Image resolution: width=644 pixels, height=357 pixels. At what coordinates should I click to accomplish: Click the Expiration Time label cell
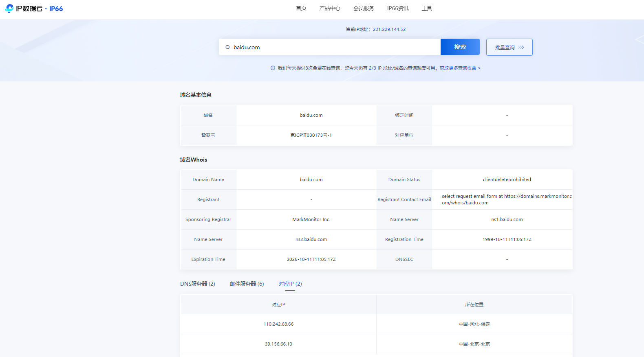click(x=208, y=259)
